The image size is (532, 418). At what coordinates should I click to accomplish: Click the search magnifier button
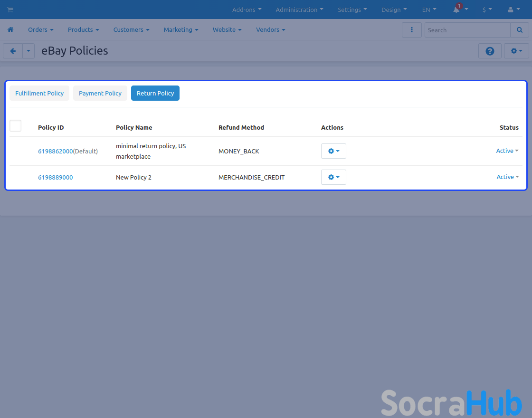coord(519,30)
